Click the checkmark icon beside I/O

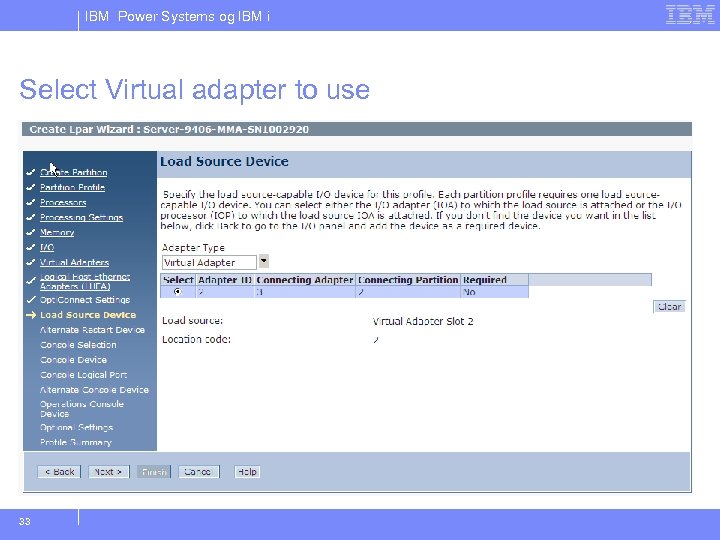31,248
